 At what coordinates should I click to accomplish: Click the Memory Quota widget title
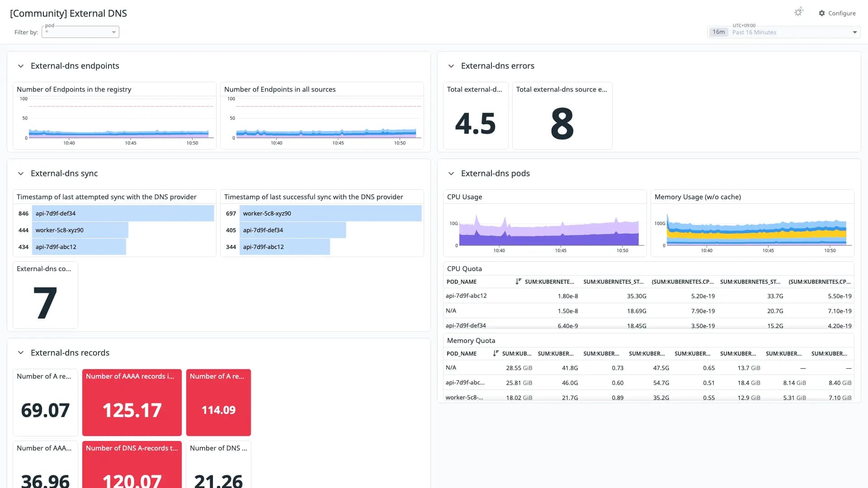(471, 341)
